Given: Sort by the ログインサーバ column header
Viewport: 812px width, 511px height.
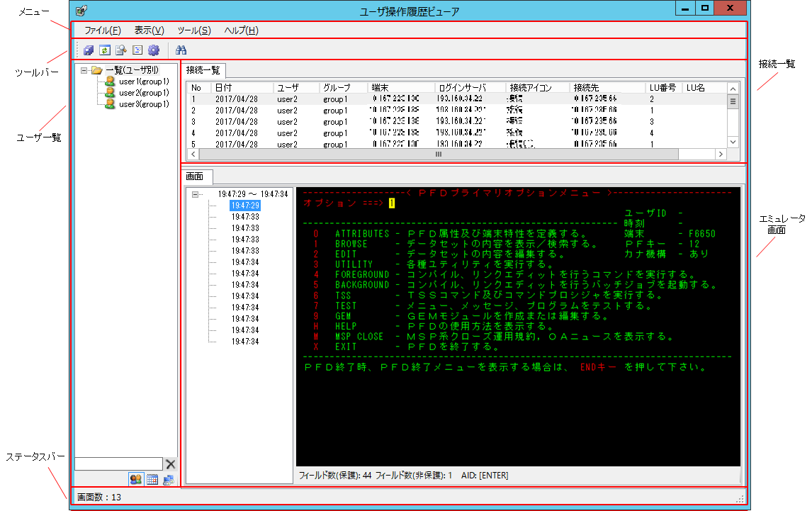Looking at the screenshot, I should point(470,88).
